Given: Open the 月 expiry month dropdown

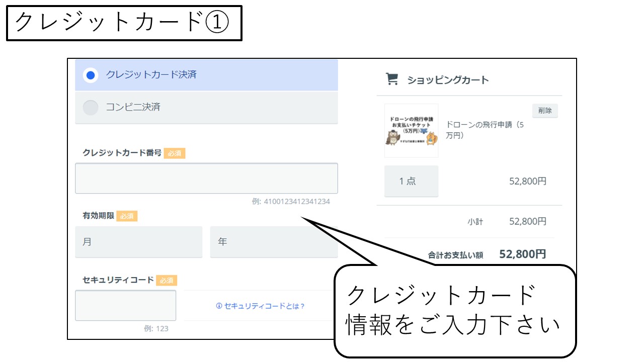Looking at the screenshot, I should pyautogui.click(x=138, y=242).
